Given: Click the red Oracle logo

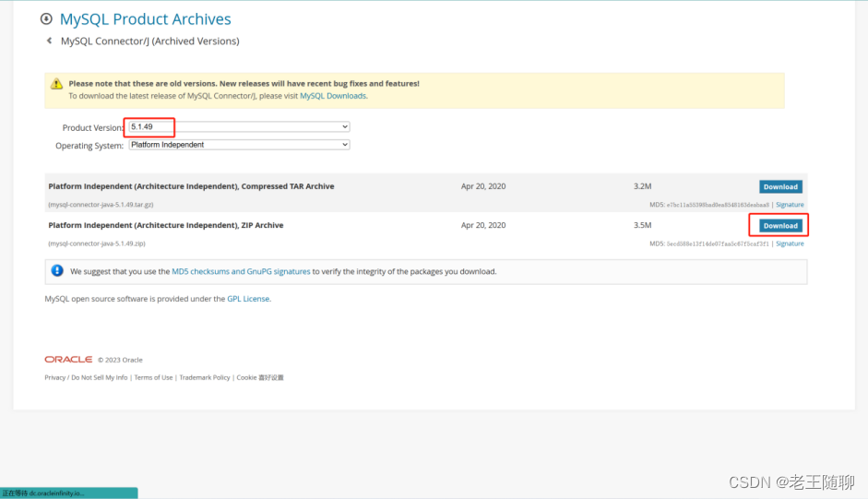Looking at the screenshot, I should (x=68, y=360).
